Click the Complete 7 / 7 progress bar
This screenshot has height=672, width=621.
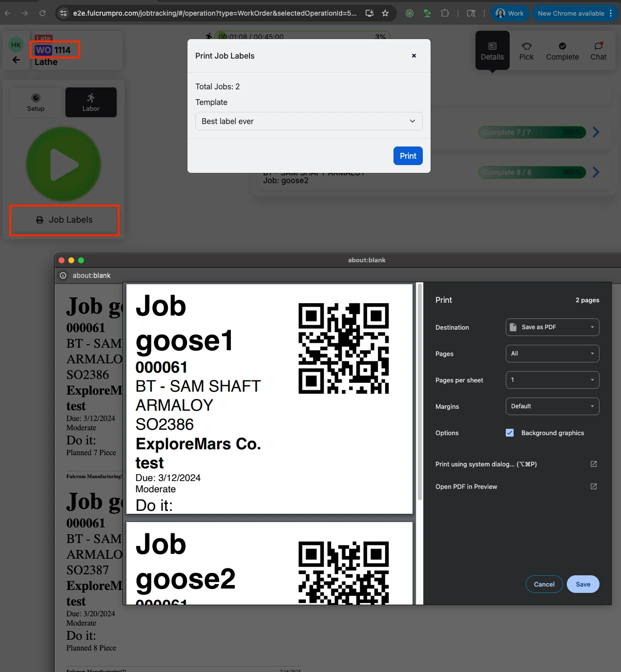tap(532, 132)
